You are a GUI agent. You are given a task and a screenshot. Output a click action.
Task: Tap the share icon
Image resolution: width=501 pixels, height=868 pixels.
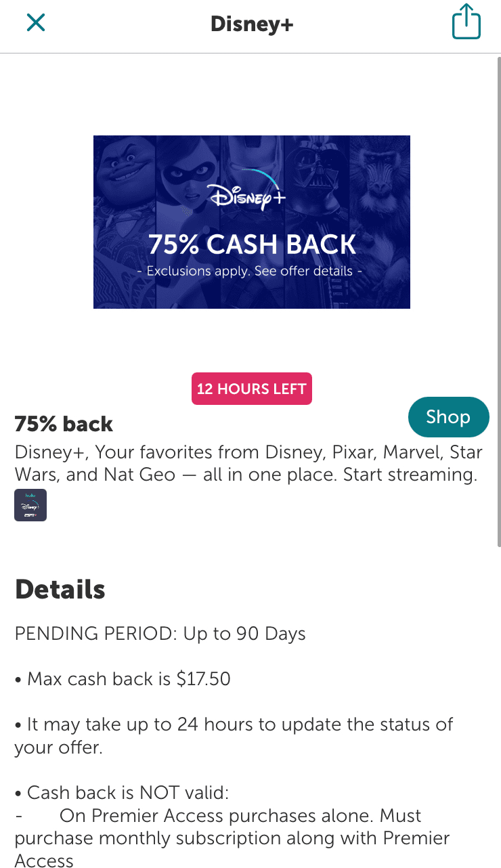pos(466,22)
